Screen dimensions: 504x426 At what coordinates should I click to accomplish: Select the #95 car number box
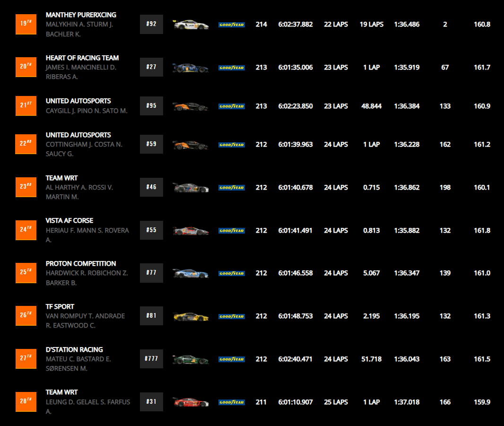click(151, 106)
